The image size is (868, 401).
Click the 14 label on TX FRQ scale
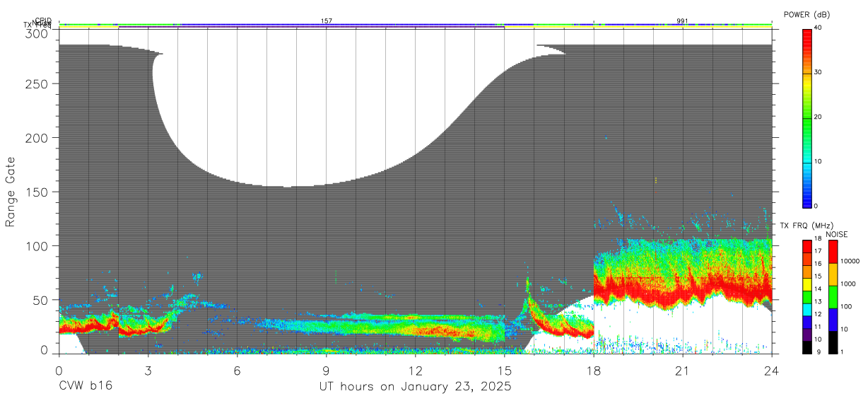[x=817, y=289]
